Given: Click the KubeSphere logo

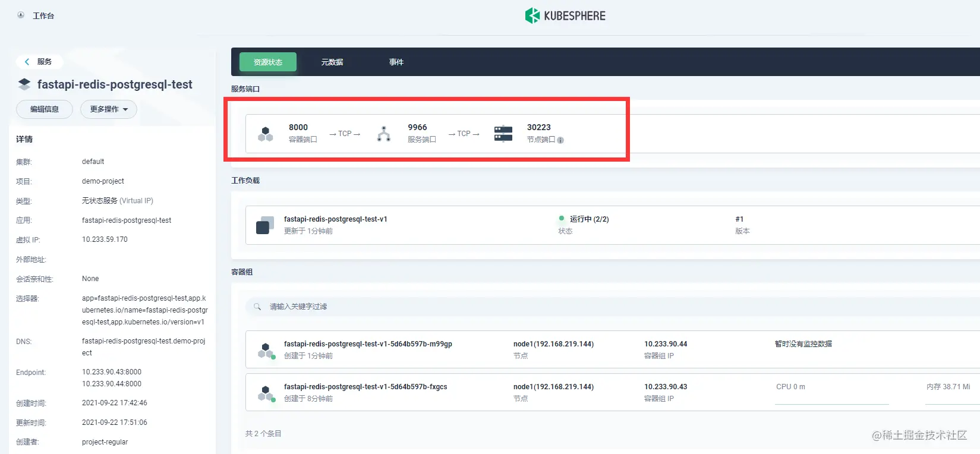Looking at the screenshot, I should pos(565,15).
